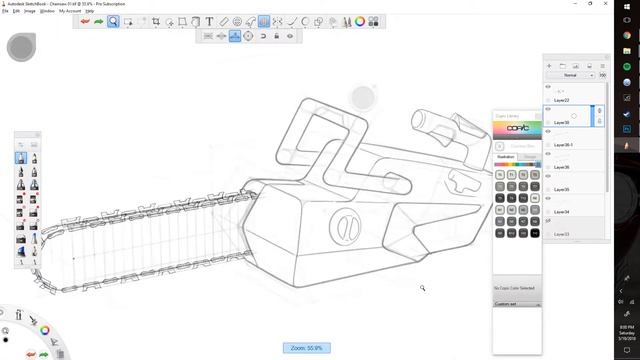
Task: Open the French curve tool
Action: [251, 22]
